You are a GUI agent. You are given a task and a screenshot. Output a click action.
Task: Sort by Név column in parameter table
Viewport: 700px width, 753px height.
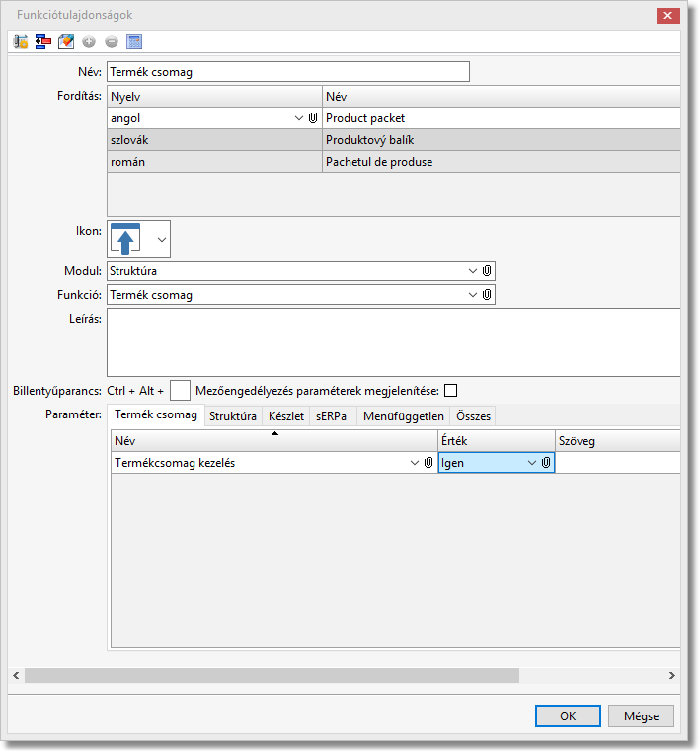point(274,441)
